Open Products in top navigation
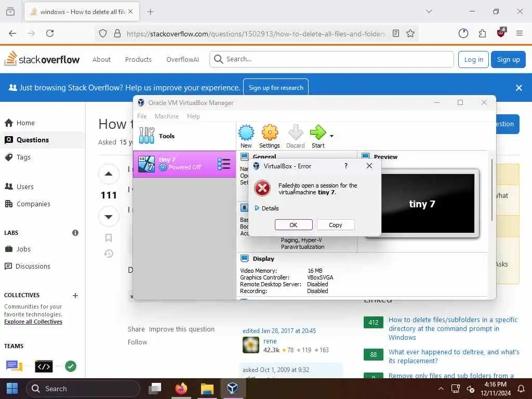The image size is (532, 399). tap(138, 59)
